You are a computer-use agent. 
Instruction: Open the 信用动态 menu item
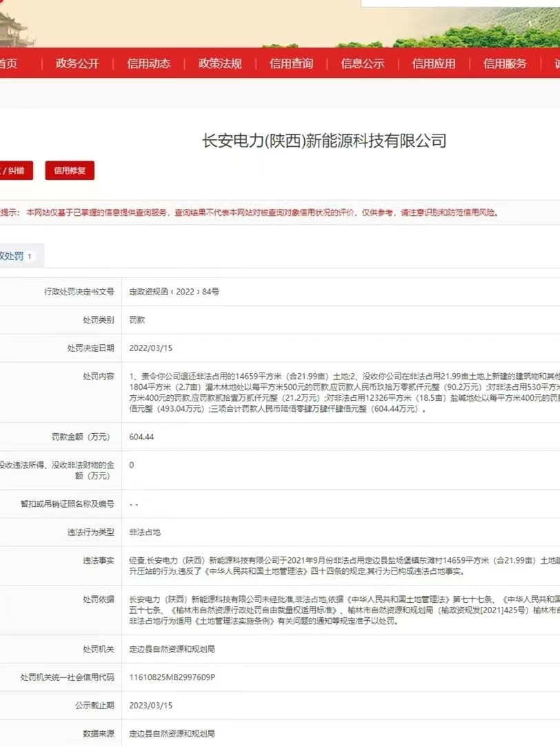[x=148, y=63]
